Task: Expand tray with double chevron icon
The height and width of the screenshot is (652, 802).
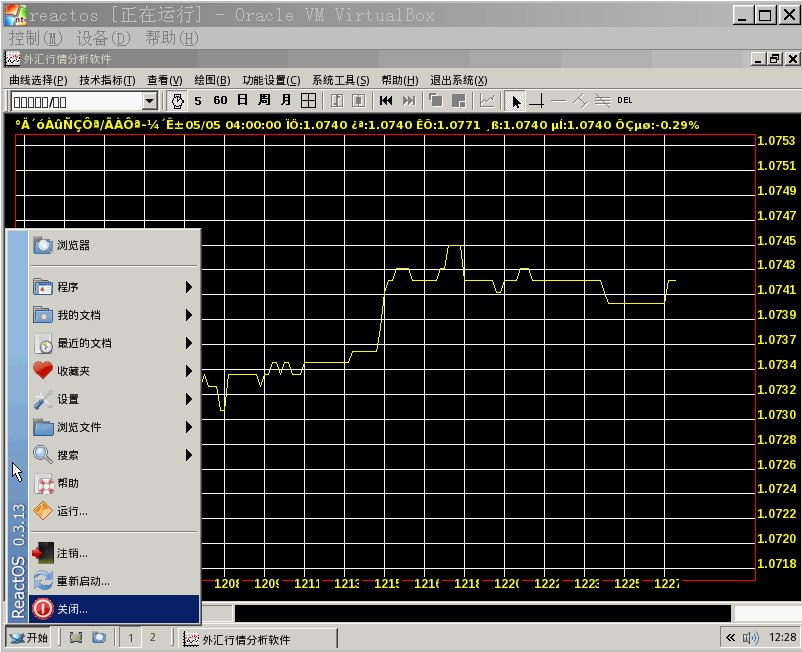Action: pos(730,637)
